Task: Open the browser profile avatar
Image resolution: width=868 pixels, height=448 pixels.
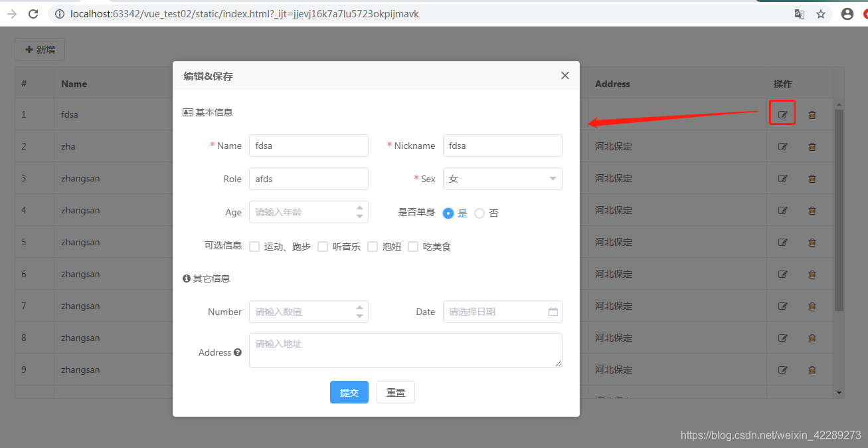Action: [847, 13]
